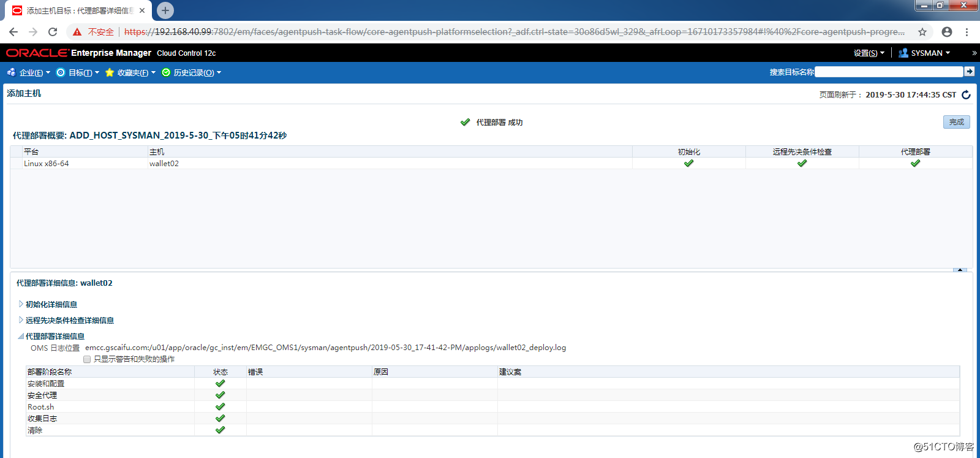Click the SYSMAN user icon
Viewport: 980px width, 458px height.
[903, 53]
